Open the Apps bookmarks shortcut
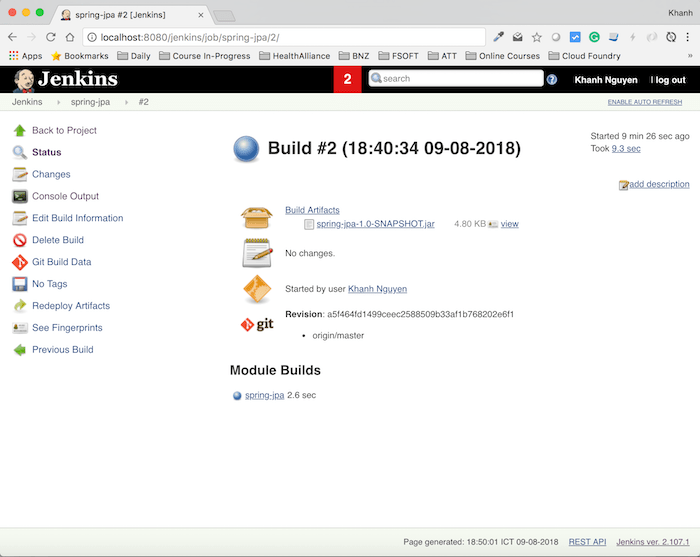Screen dimensions: 700x557 tap(25, 56)
